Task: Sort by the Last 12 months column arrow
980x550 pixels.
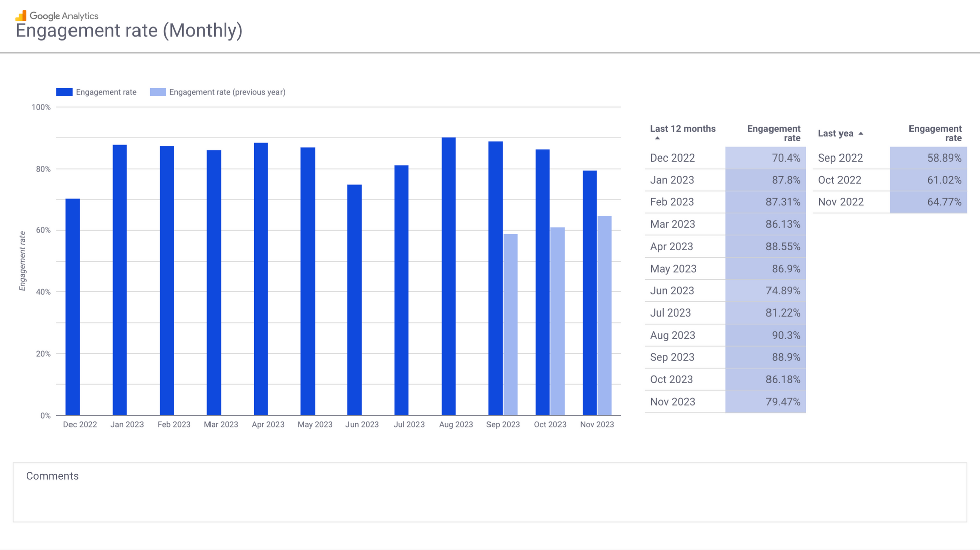Action: click(657, 138)
